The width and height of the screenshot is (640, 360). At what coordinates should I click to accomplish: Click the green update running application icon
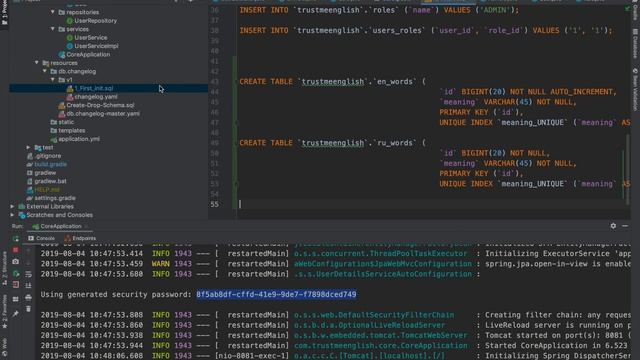tap(16, 273)
